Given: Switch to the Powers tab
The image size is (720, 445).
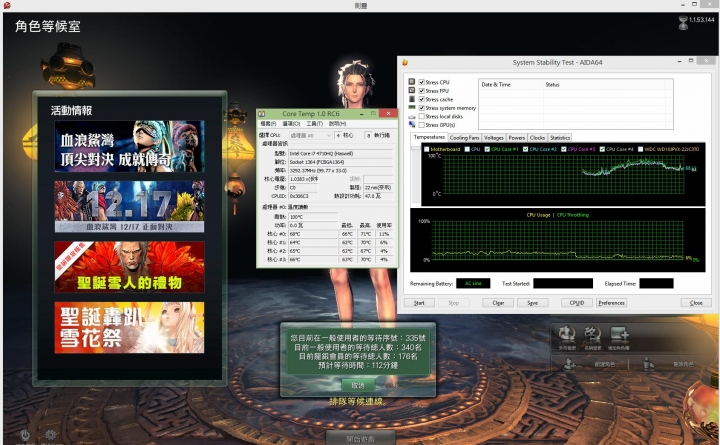Looking at the screenshot, I should pos(517,138).
